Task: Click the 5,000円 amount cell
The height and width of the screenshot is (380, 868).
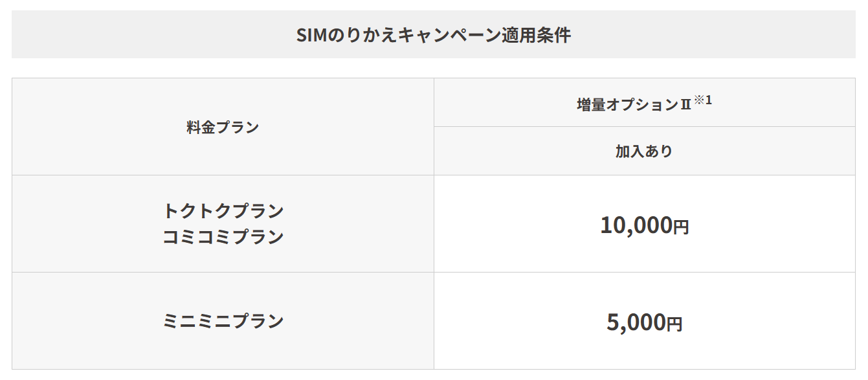Action: click(645, 321)
